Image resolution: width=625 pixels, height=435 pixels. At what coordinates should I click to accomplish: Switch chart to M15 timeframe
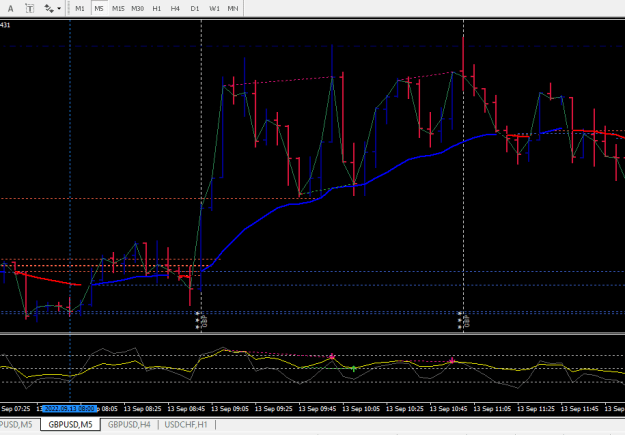[x=118, y=8]
